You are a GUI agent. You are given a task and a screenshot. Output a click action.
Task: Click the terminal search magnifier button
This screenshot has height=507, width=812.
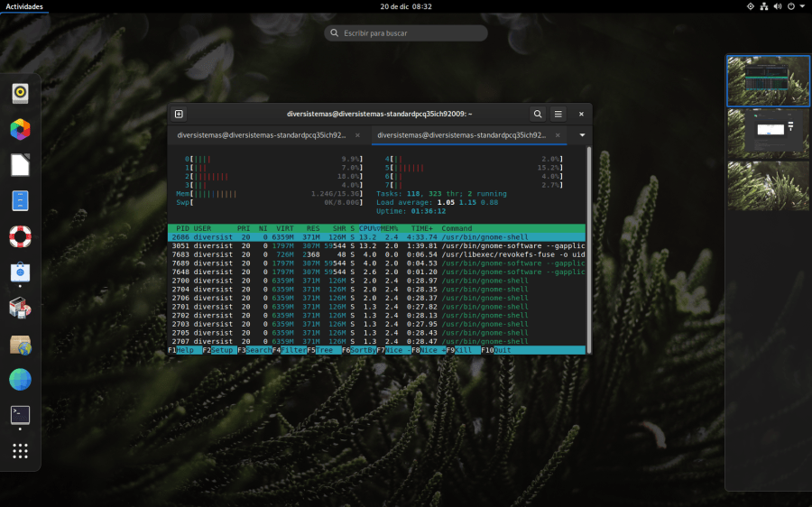click(x=537, y=114)
